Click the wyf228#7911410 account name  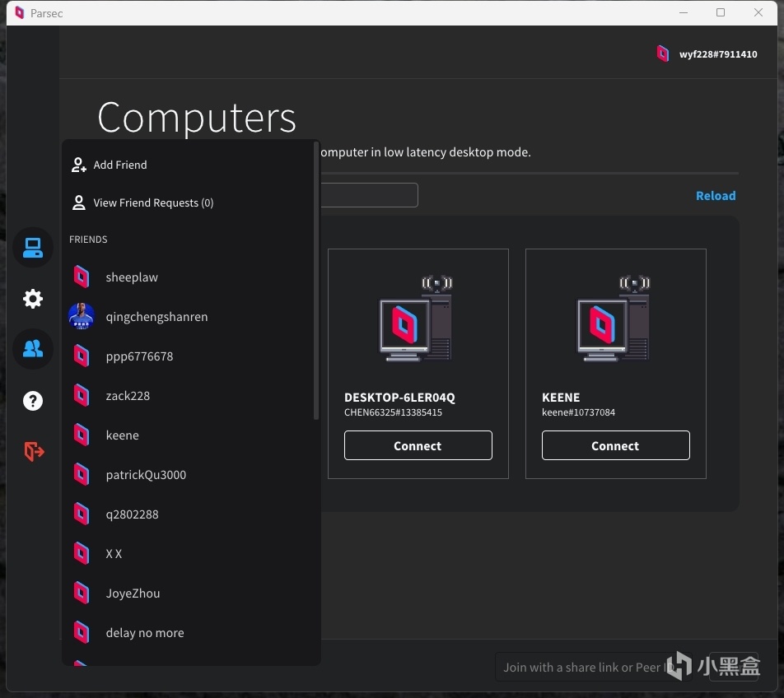718,54
